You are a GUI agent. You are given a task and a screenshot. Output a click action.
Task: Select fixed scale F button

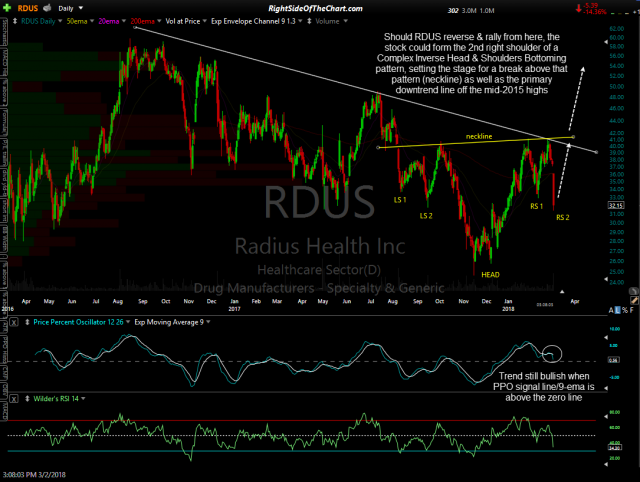click(x=631, y=310)
